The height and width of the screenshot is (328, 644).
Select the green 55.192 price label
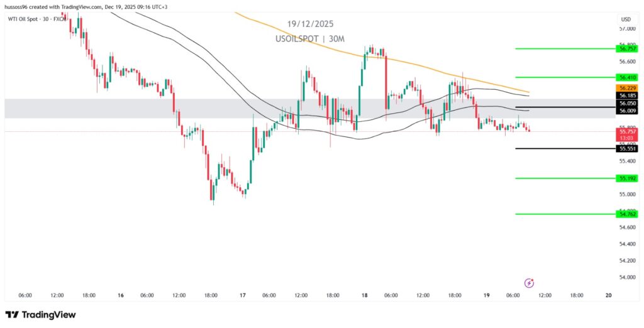628,178
